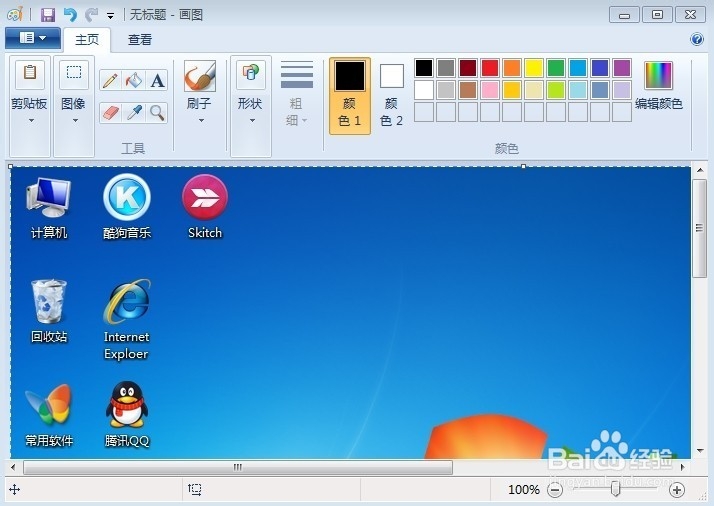Click the Tencent QQ penguin icon

(x=127, y=404)
